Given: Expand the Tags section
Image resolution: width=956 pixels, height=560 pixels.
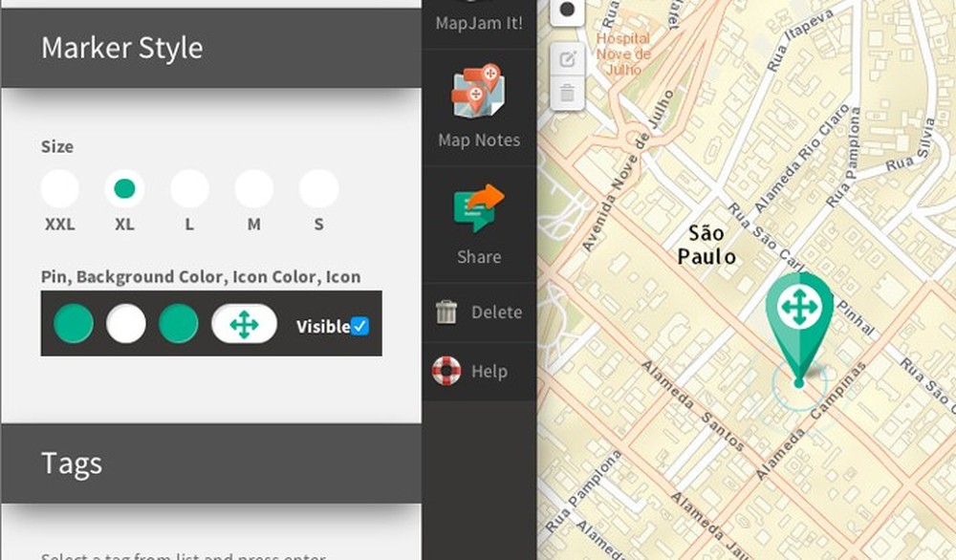Looking at the screenshot, I should [71, 463].
